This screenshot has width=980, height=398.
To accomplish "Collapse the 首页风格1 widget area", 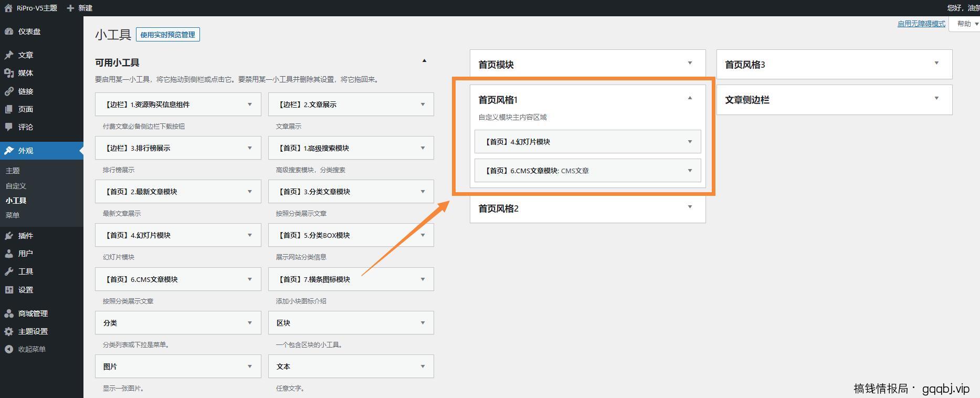I will pyautogui.click(x=690, y=98).
